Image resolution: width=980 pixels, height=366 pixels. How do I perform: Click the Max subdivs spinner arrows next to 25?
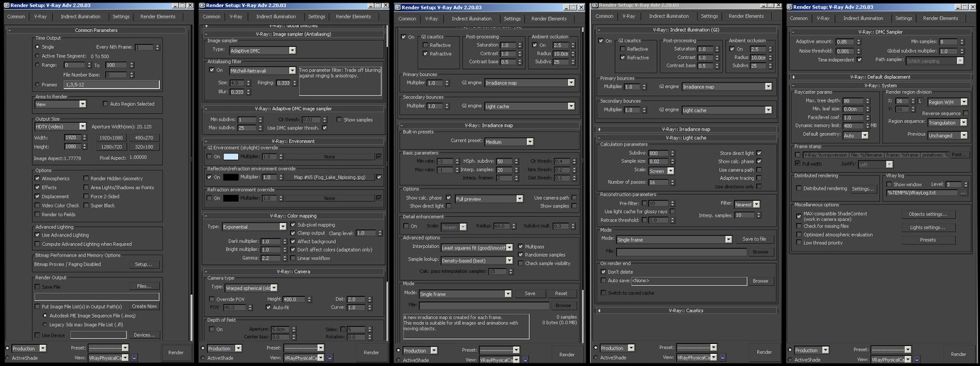[x=262, y=128]
